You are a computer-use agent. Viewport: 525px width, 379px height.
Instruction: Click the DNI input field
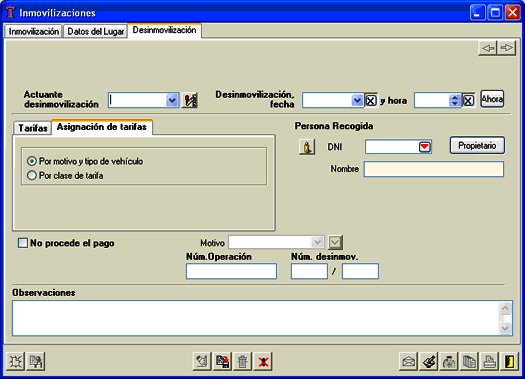[392, 147]
